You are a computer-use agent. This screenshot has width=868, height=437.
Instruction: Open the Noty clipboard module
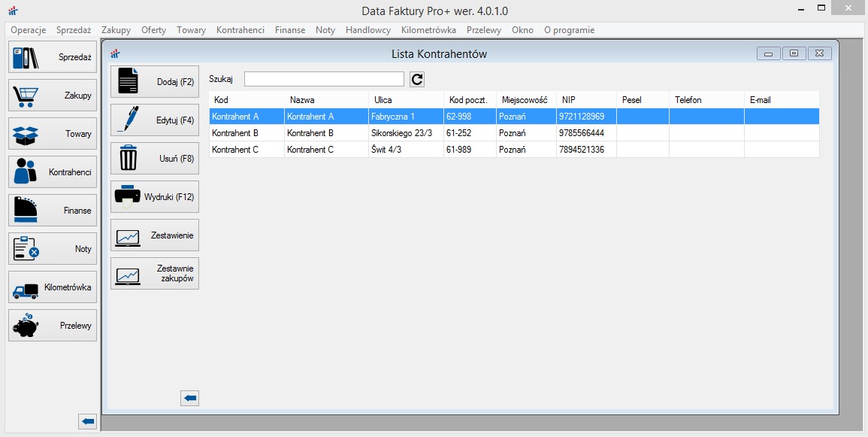click(x=53, y=249)
